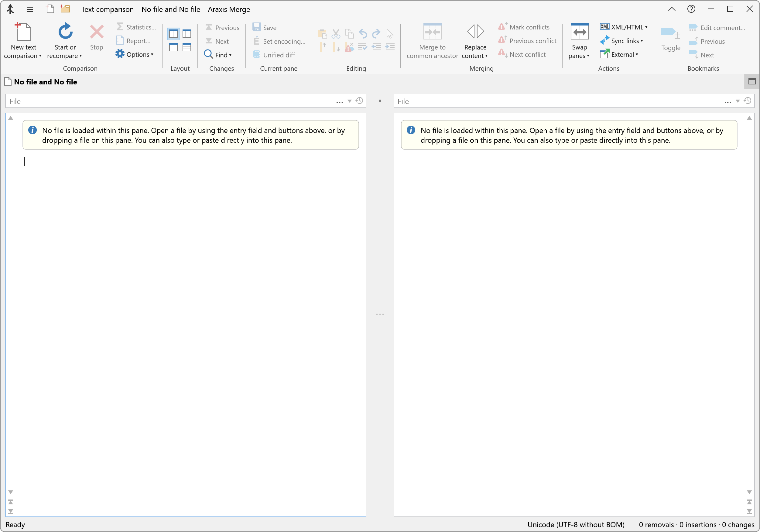Click Merge to common ancestor
The width and height of the screenshot is (760, 532).
click(x=432, y=40)
